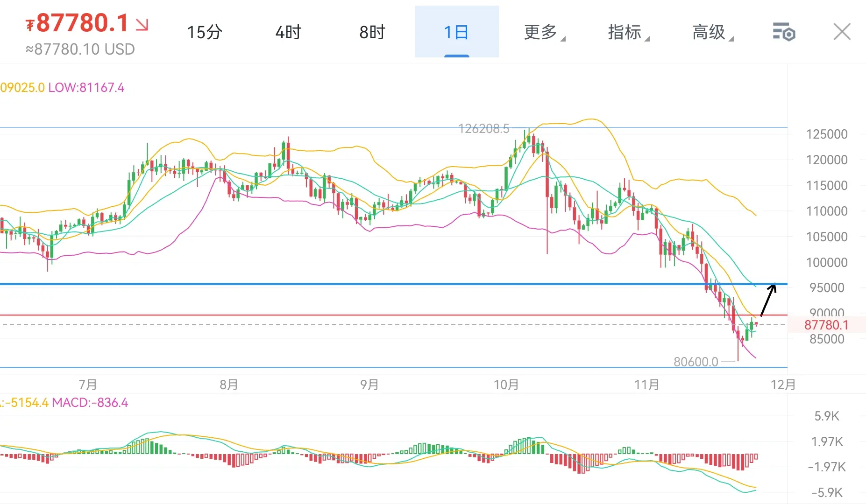Tap the 7月 date axis label
The image size is (866, 504).
88,385
